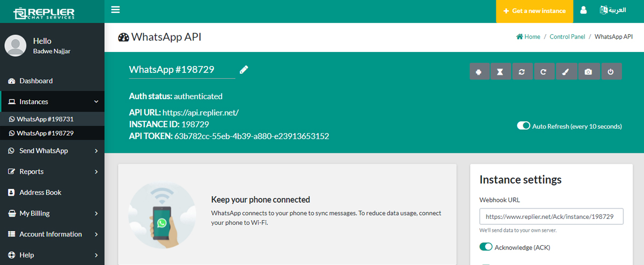Click the power icon button
The width and height of the screenshot is (644, 265).
[x=611, y=71]
